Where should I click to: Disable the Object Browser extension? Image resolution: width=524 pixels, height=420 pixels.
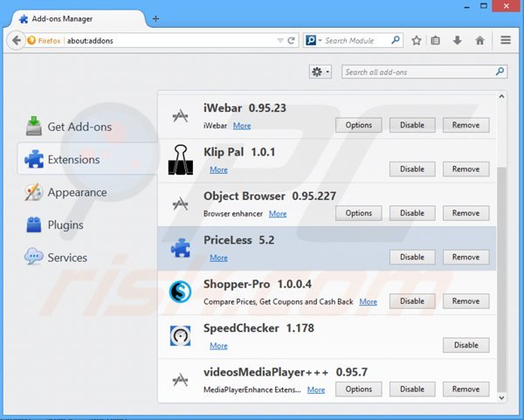coord(412,213)
